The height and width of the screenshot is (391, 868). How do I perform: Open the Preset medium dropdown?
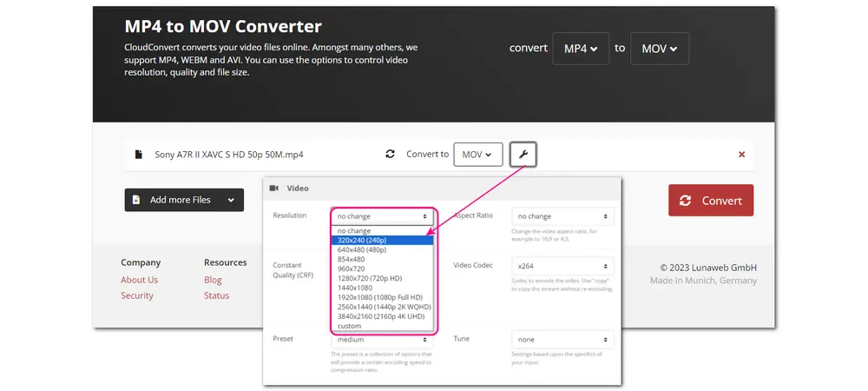pyautogui.click(x=383, y=340)
